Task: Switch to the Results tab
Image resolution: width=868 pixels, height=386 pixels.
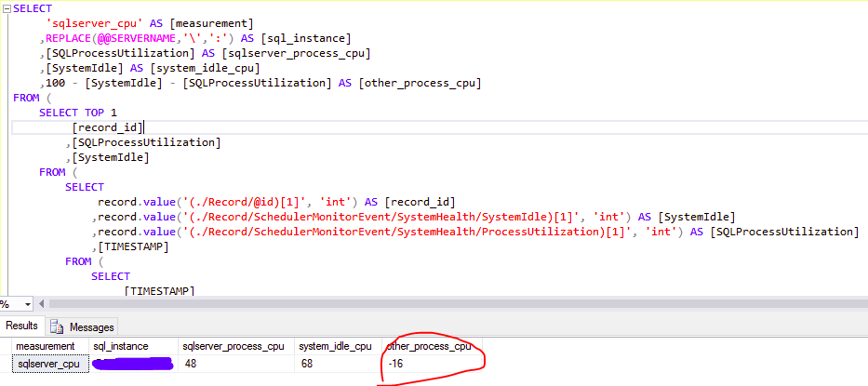Action: tap(21, 326)
